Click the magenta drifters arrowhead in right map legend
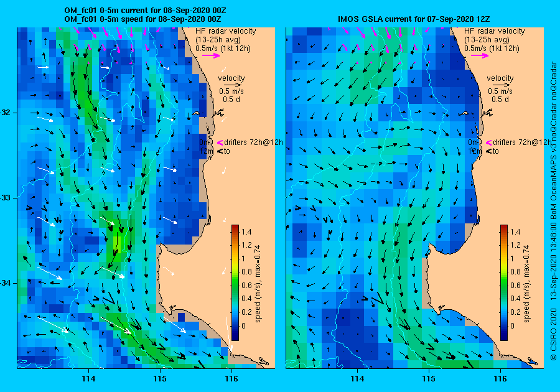 pos(489,142)
